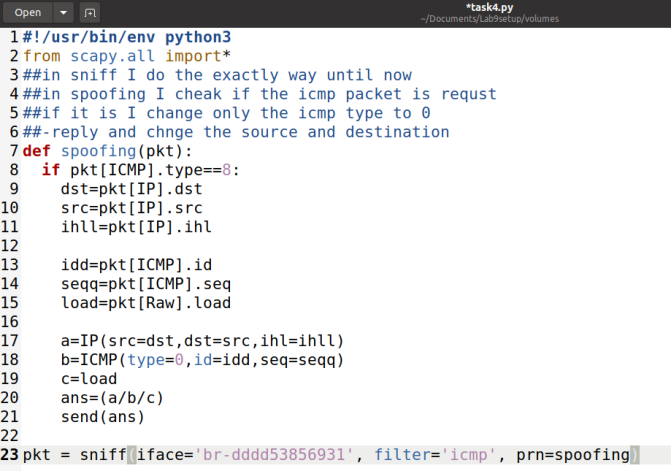The image size is (672, 472).
Task: Click the "filter='icmp'" argument on line 23
Action: tap(435, 454)
